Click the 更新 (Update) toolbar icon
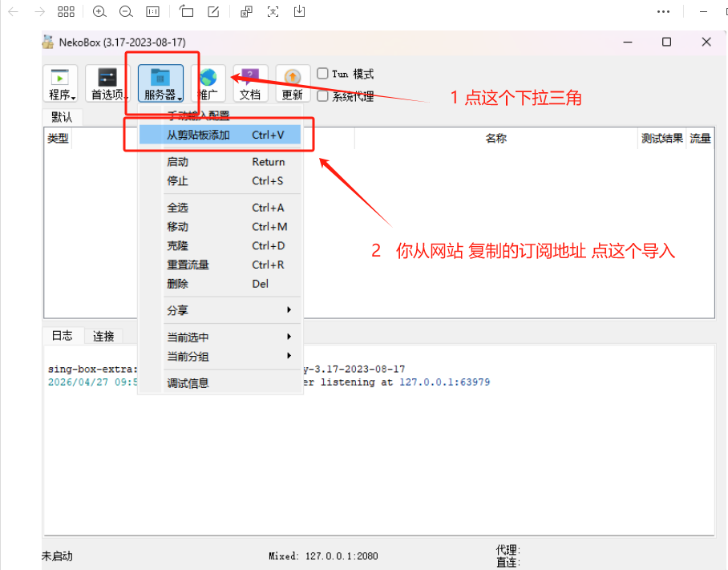Screen dimensions: 728x570 tap(293, 84)
